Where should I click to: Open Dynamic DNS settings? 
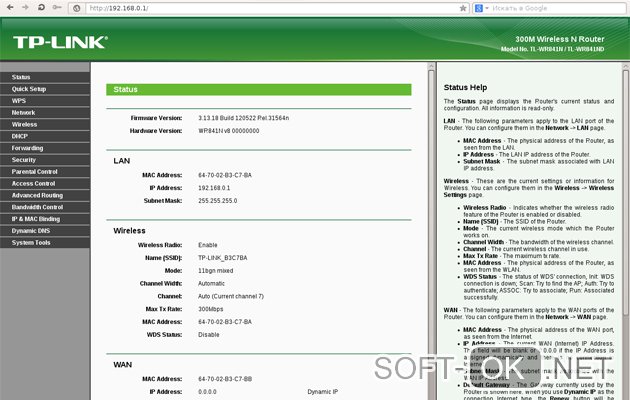tap(45, 231)
